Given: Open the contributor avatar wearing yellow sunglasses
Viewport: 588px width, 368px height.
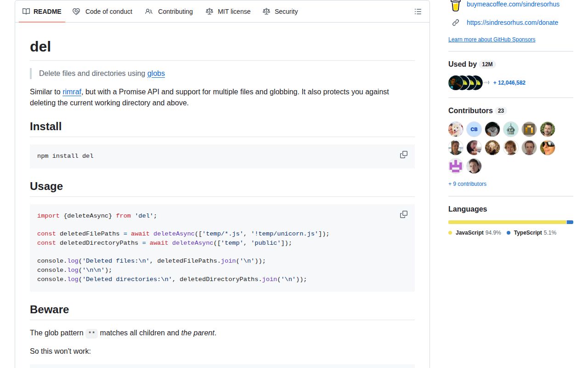Looking at the screenshot, I should (548, 148).
